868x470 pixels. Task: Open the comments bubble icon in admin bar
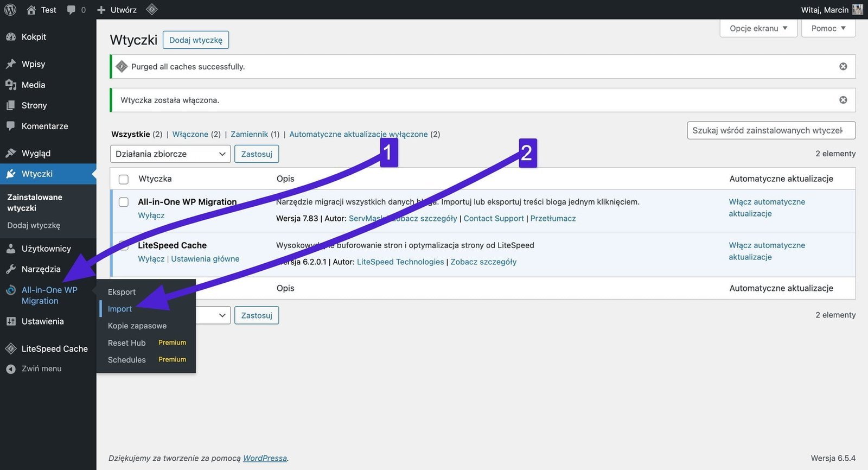pyautogui.click(x=71, y=10)
